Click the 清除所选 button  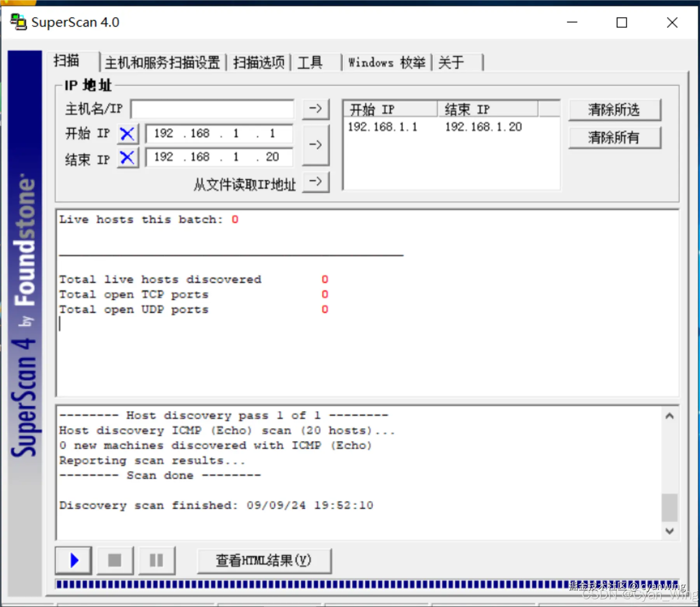click(614, 110)
